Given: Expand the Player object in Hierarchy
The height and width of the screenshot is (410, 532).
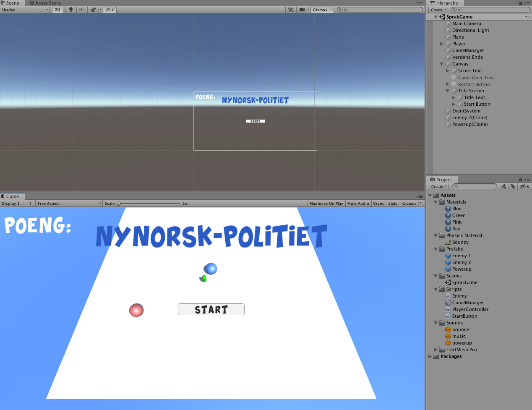Looking at the screenshot, I should point(441,44).
